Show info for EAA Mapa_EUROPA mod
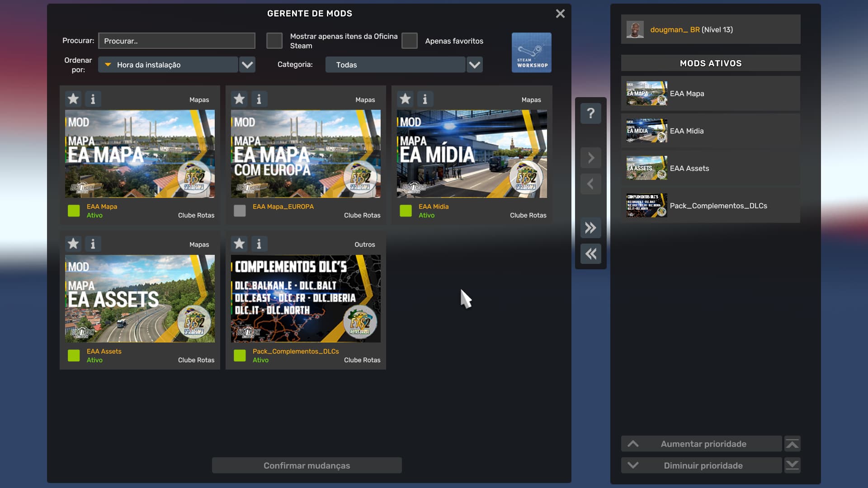The width and height of the screenshot is (868, 488). point(259,99)
